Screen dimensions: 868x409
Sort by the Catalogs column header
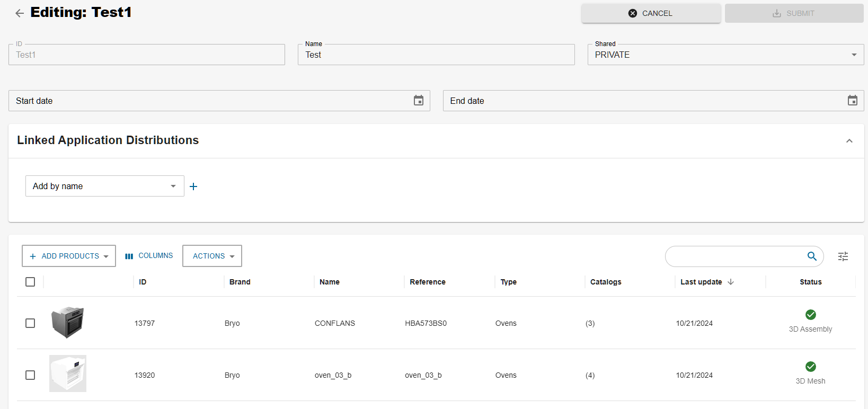click(x=606, y=282)
